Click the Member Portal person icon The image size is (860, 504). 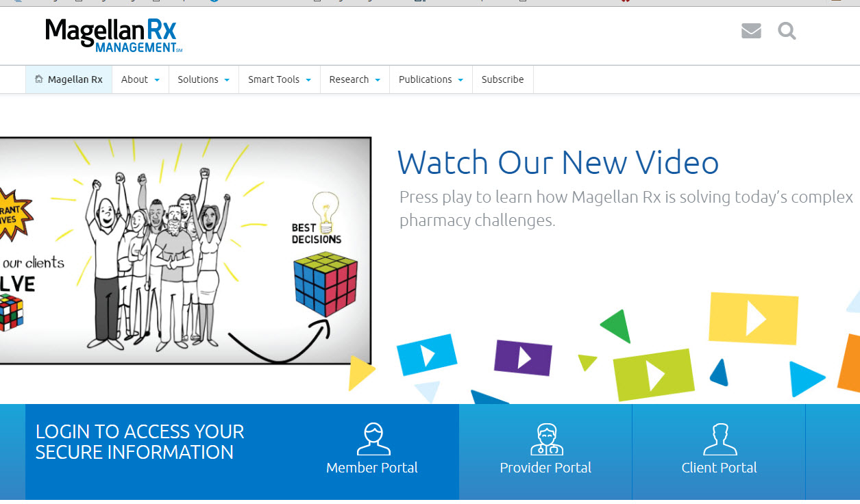[373, 439]
